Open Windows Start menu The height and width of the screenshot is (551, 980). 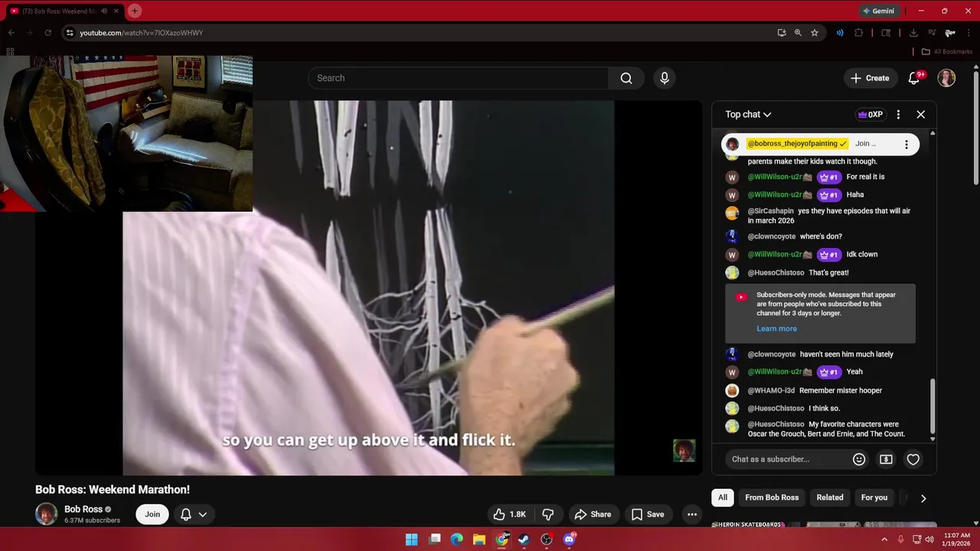pyautogui.click(x=411, y=540)
